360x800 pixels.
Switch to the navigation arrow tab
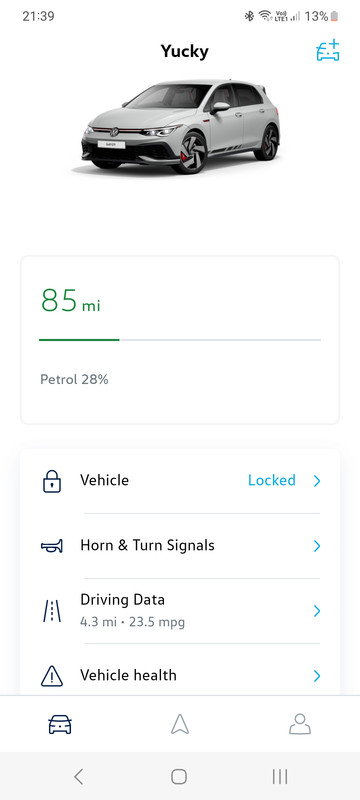pyautogui.click(x=180, y=724)
